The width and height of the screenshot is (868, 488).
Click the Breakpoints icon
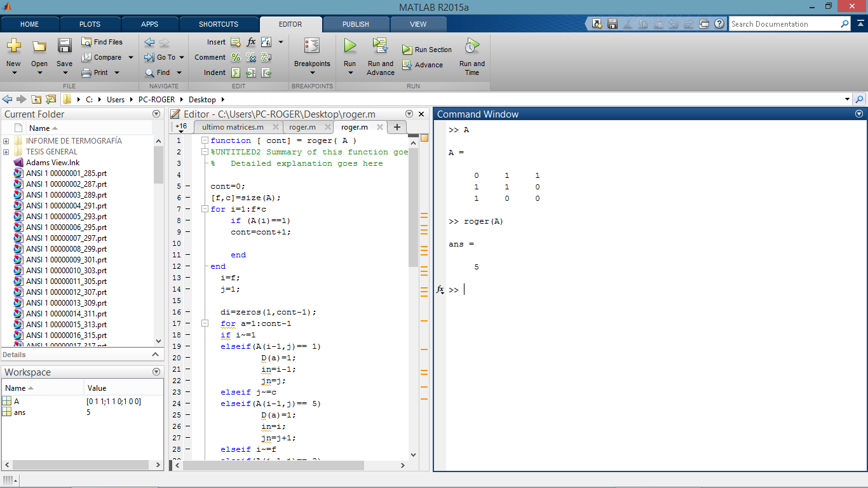312,46
